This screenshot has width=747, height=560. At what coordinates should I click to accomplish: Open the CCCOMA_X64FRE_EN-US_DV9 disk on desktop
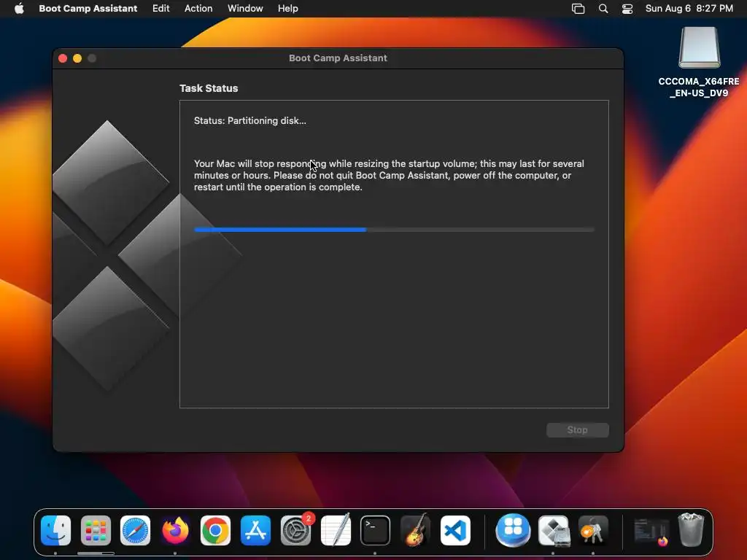click(x=699, y=63)
